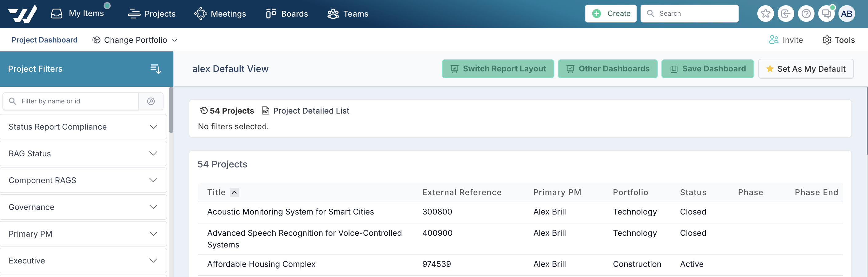Open the chat messages icon
Image resolution: width=868 pixels, height=277 pixels.
(x=826, y=14)
